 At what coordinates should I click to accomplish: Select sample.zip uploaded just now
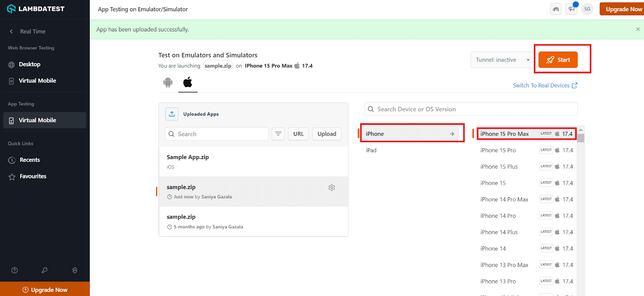tap(254, 192)
